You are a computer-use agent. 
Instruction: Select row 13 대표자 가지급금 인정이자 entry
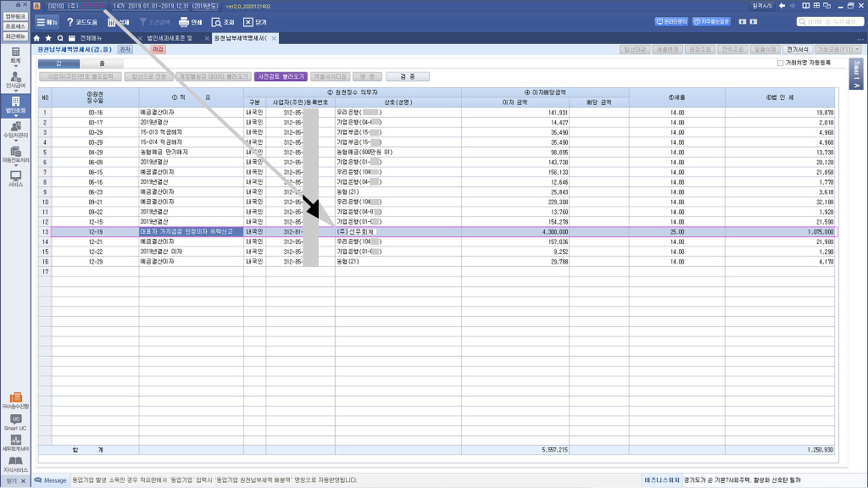pyautogui.click(x=191, y=231)
